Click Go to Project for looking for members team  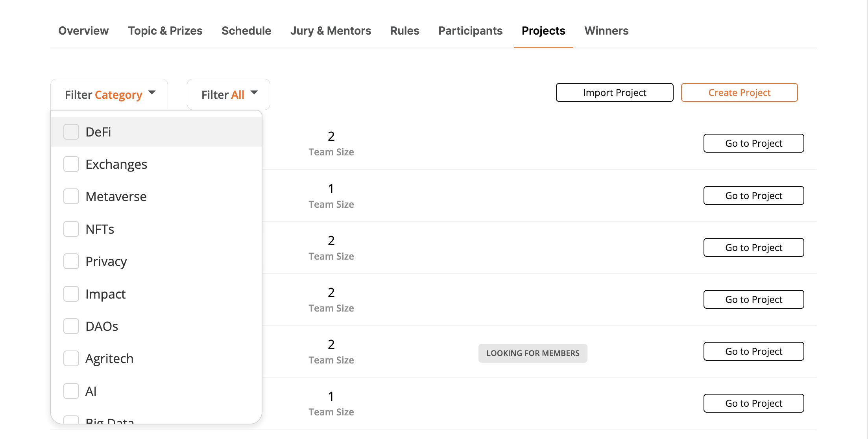coord(754,351)
